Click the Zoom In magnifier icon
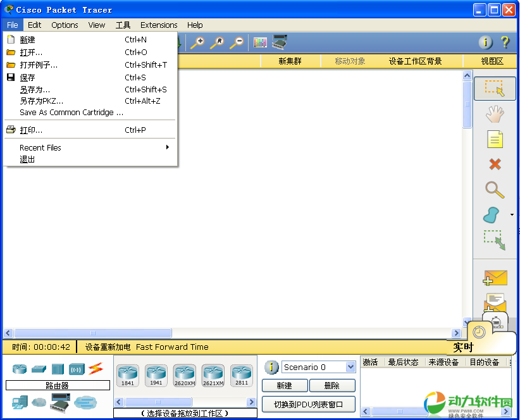This screenshot has width=520, height=420. point(197,42)
